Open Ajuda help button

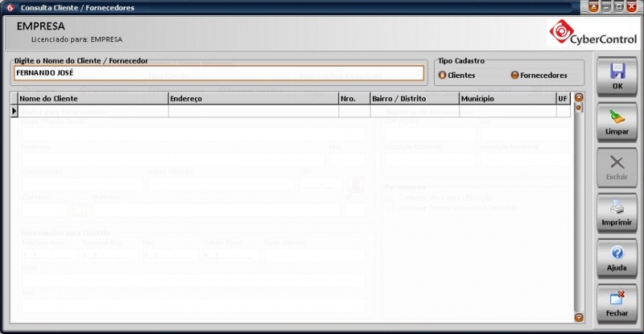(617, 258)
